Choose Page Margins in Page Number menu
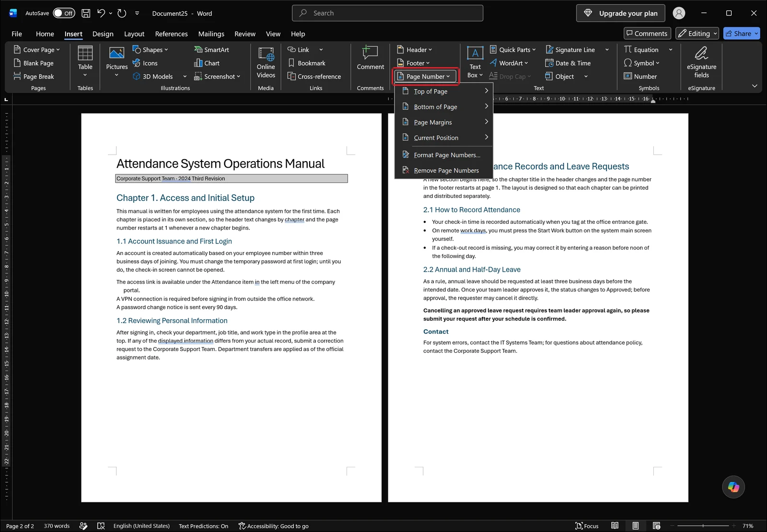Screen dimensions: 767x532 point(444,122)
